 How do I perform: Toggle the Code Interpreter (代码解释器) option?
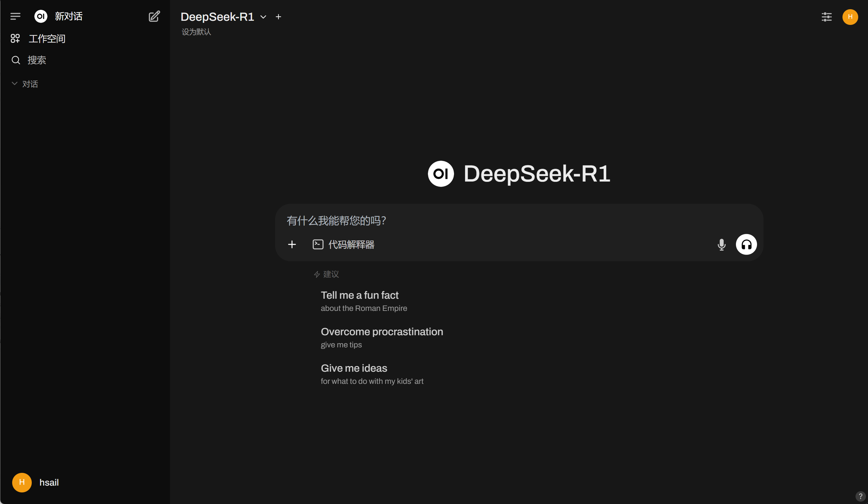point(343,244)
